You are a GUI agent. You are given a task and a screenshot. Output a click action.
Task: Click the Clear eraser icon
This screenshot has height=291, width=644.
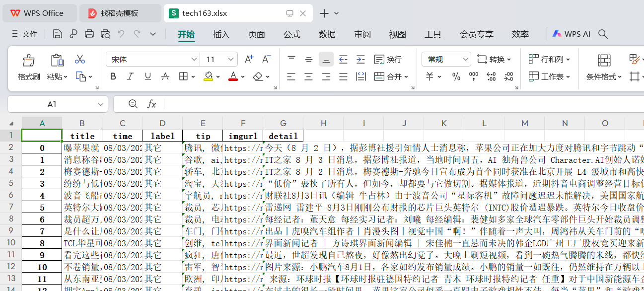(x=258, y=76)
